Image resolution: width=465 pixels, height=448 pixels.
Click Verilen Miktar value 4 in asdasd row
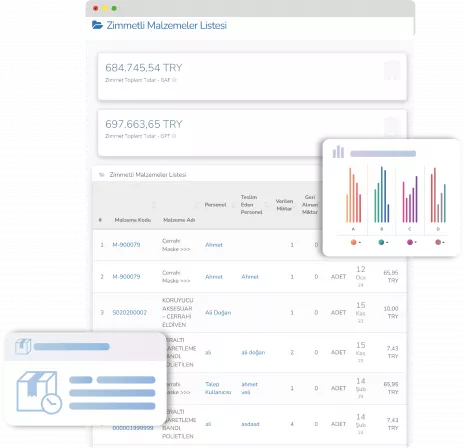[292, 424]
